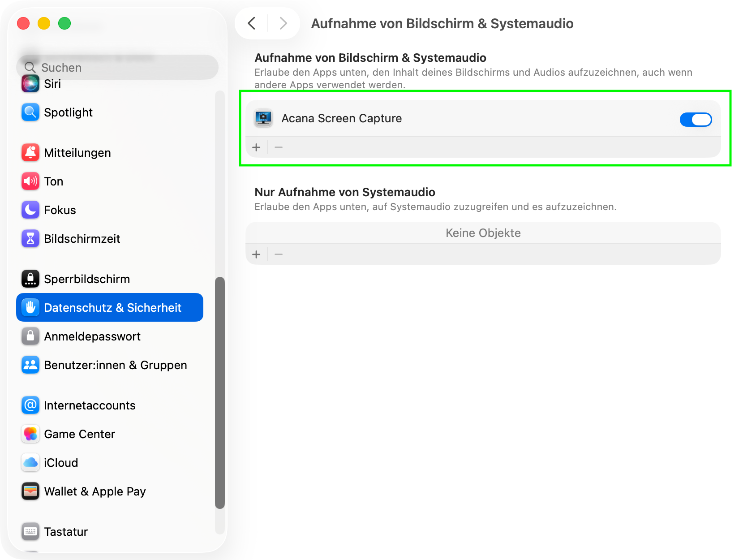Click the Siri icon in sidebar
This screenshot has height=560, width=739.
tap(30, 84)
